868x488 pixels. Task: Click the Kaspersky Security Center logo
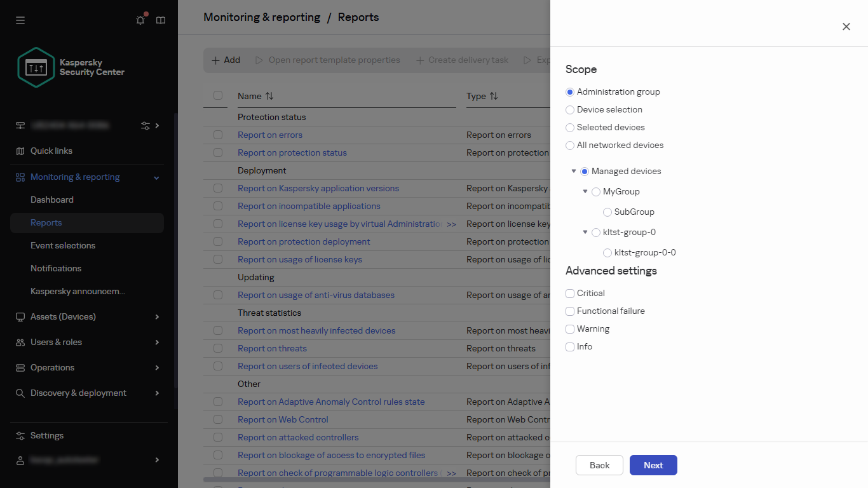point(36,67)
